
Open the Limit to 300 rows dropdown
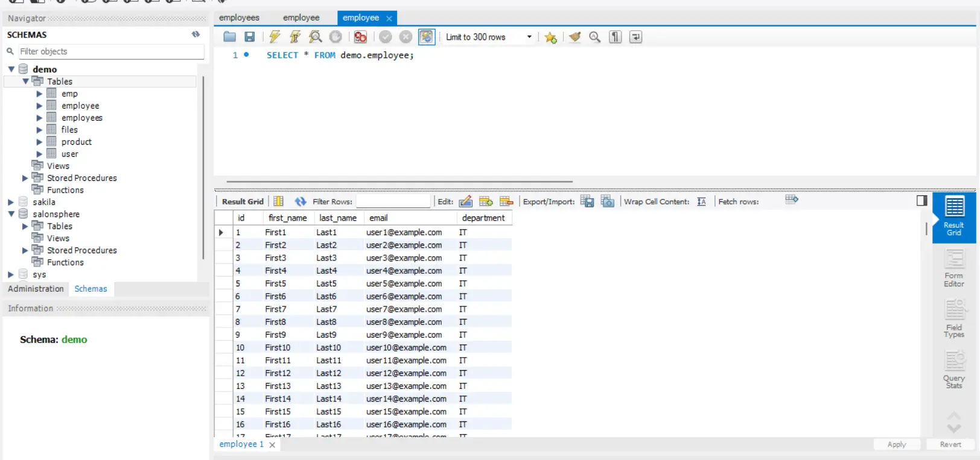pos(529,37)
